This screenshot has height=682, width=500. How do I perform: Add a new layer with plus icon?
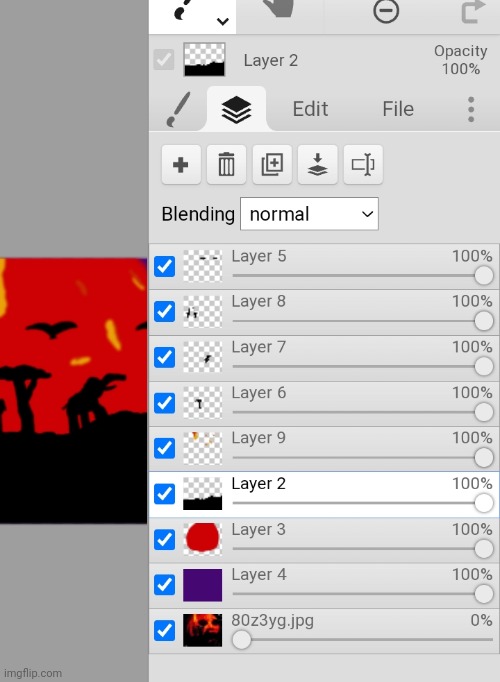click(x=181, y=165)
